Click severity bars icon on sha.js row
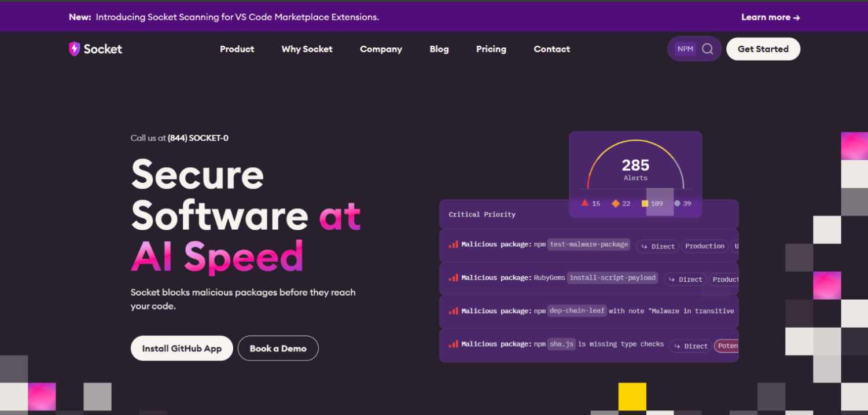Image resolution: width=868 pixels, height=415 pixels. [x=453, y=344]
